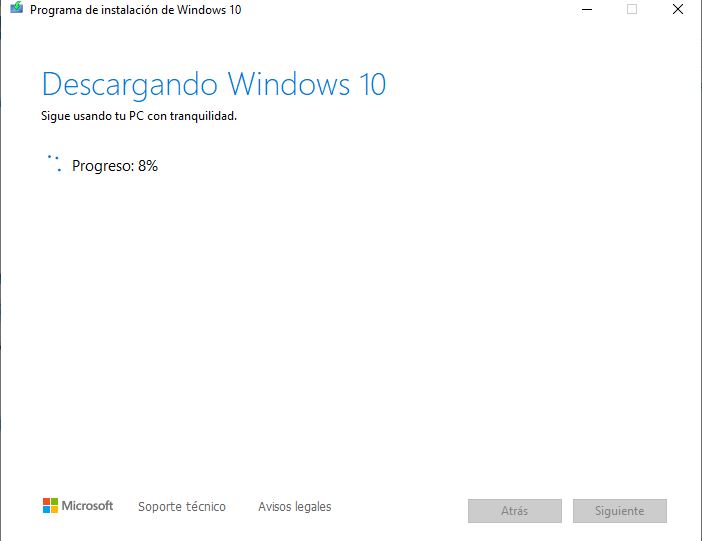Viewport: 702px width, 541px height.
Task: Click the 'Microsoft' wordmark text
Action: (x=88, y=506)
